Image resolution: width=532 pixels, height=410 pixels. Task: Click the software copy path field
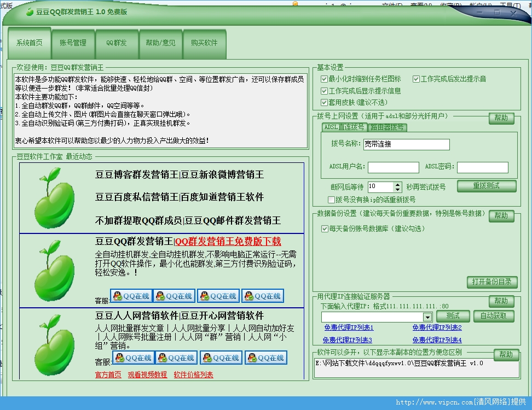pyautogui.click(x=417, y=368)
